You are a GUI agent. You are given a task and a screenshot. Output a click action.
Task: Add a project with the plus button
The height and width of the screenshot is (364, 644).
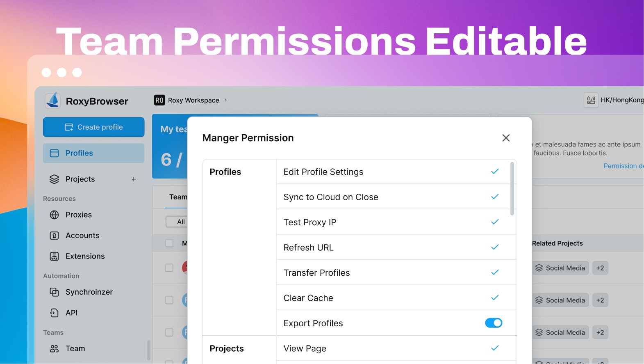134,179
